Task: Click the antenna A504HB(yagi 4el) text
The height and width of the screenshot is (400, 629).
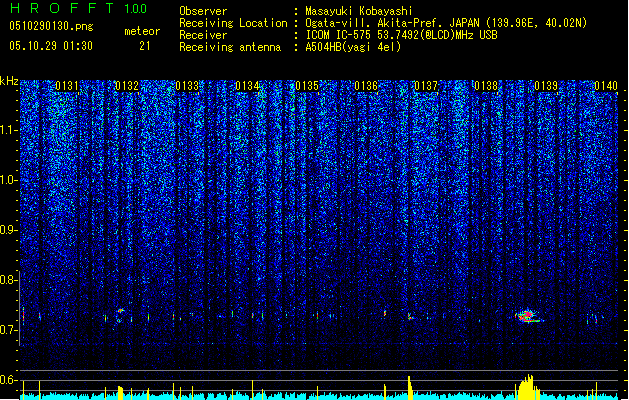Action: coord(353,47)
